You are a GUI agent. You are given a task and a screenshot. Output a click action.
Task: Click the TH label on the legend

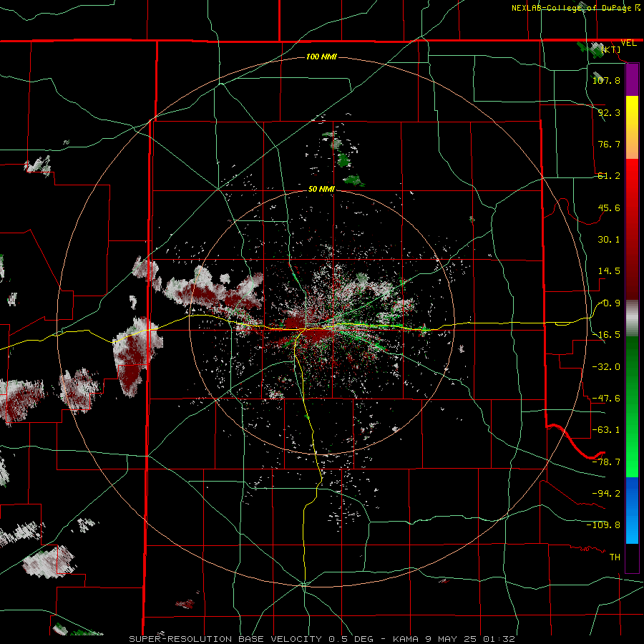tap(615, 557)
